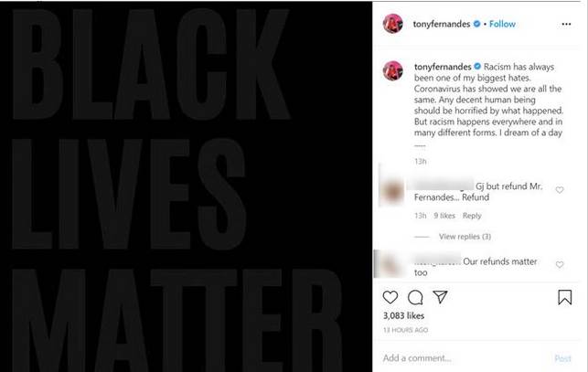The height and width of the screenshot is (372, 588).
Task: Expand View replies (3)
Action: point(465,237)
